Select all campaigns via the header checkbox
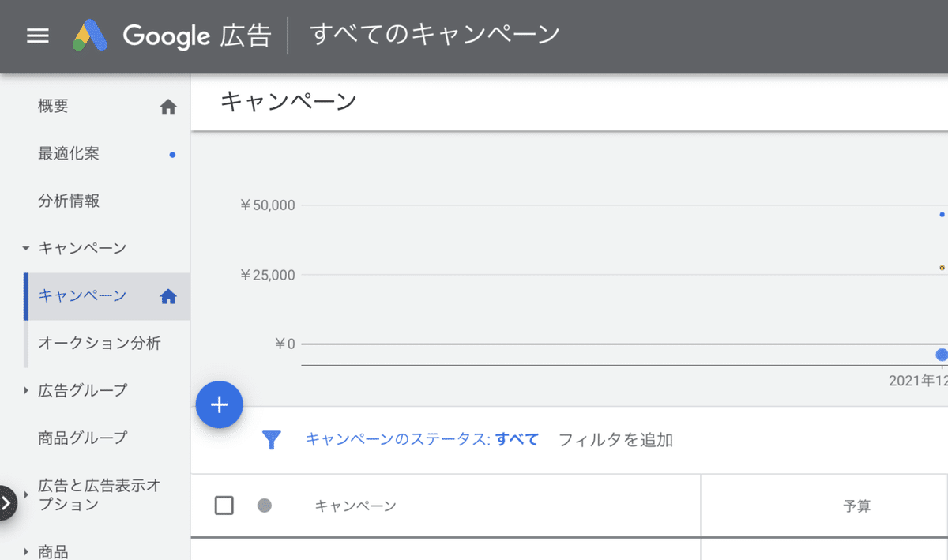This screenshot has height=560, width=948. [x=224, y=506]
